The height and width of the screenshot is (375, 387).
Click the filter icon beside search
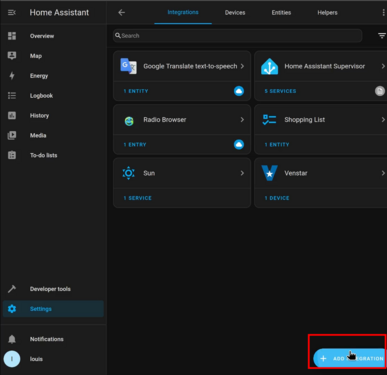click(382, 36)
